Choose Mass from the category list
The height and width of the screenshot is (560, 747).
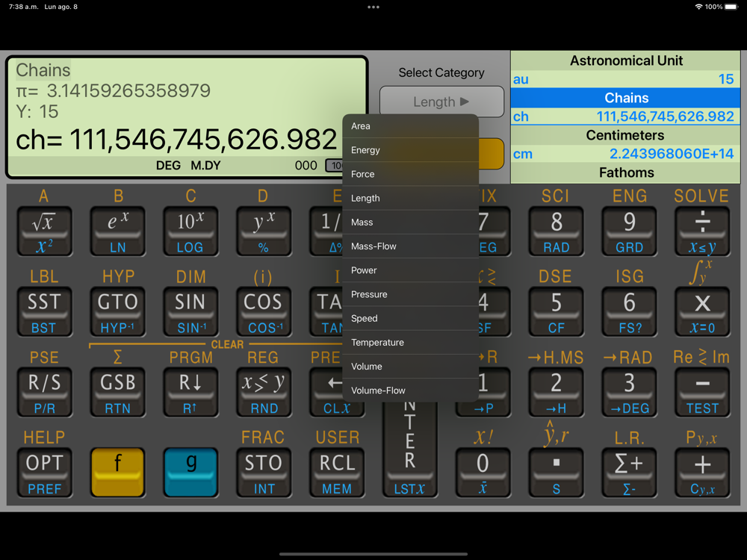[x=410, y=223]
